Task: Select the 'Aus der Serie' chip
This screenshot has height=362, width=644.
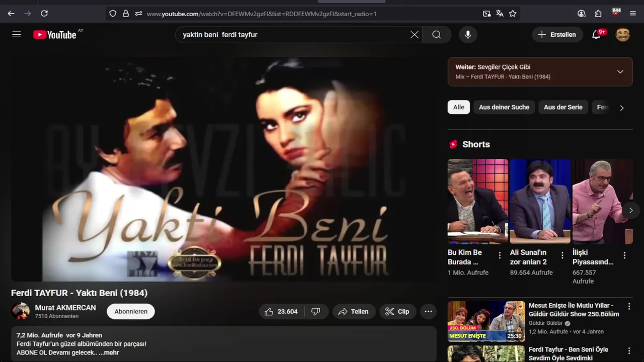Action: (x=563, y=107)
